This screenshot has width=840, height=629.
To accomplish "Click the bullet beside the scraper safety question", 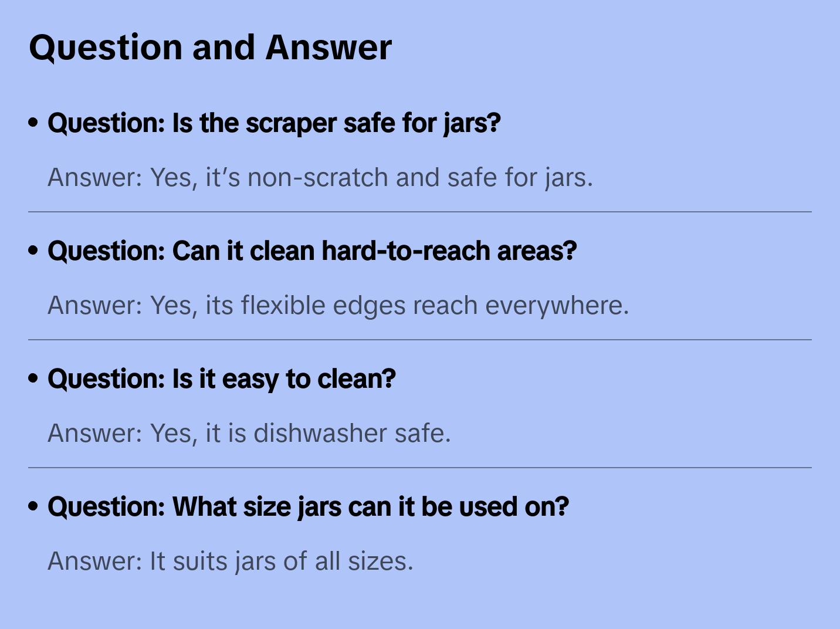I will coord(33,123).
